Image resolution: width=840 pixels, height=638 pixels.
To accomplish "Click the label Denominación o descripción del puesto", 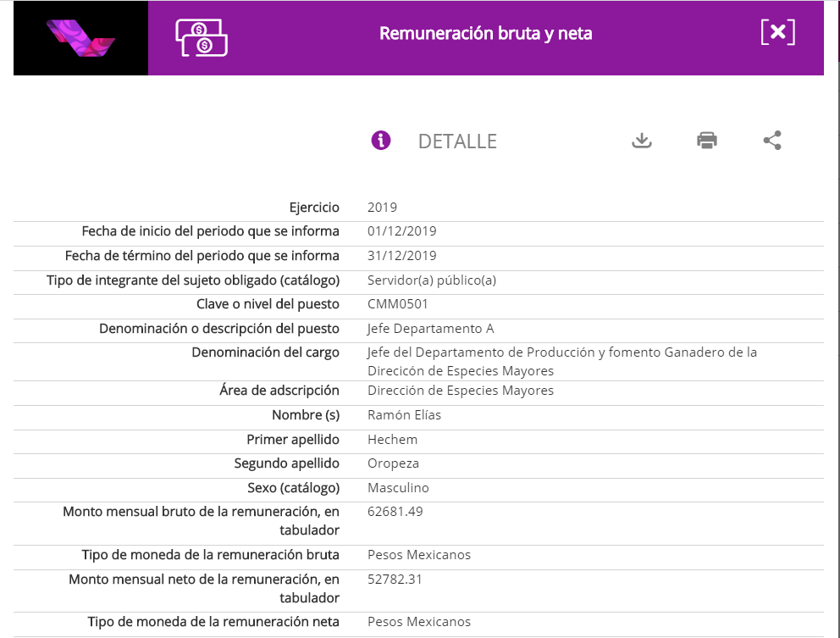I will [x=219, y=329].
